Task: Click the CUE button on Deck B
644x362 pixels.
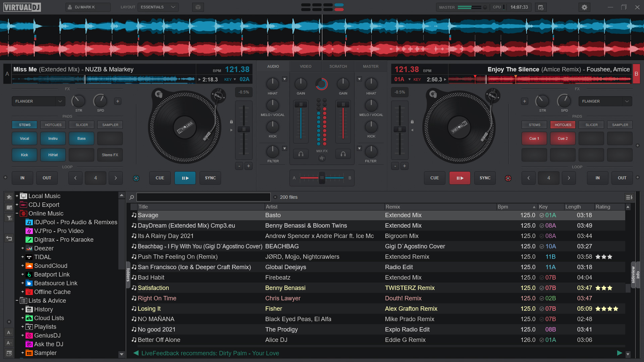Action: (x=434, y=178)
